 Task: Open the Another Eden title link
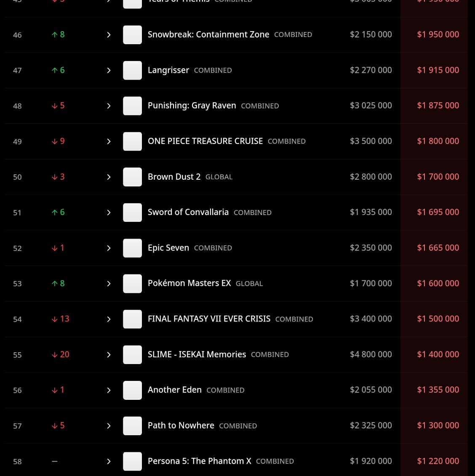(x=174, y=390)
